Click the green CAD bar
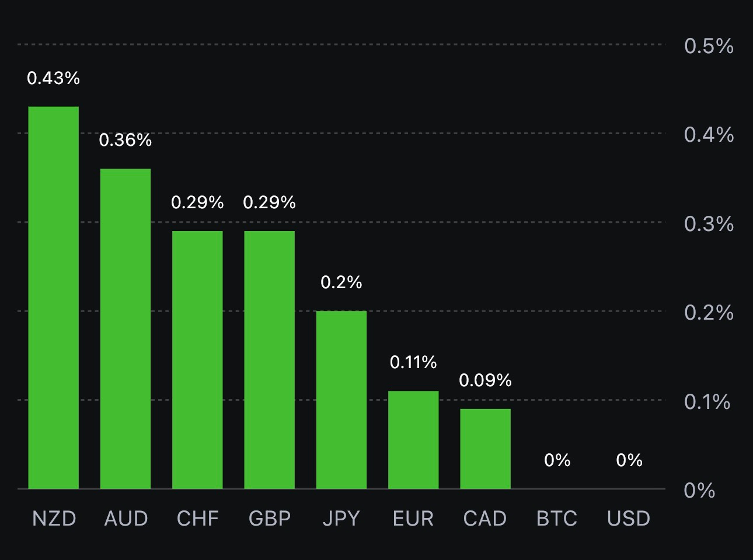Image resolution: width=753 pixels, height=560 pixels. tap(485, 449)
